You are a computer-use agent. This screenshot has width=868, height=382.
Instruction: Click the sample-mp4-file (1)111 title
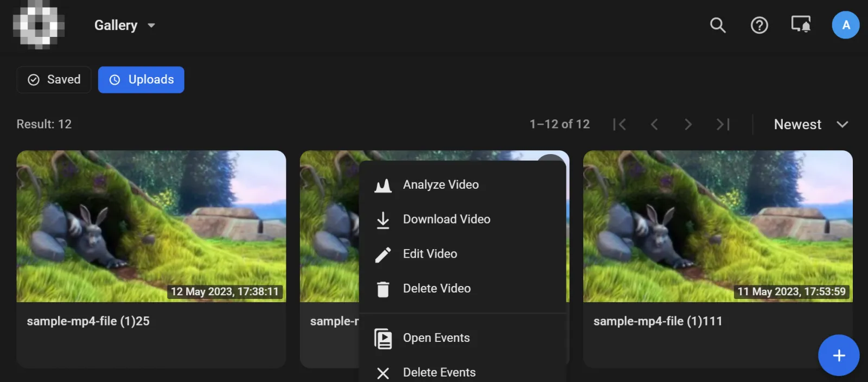tap(658, 321)
